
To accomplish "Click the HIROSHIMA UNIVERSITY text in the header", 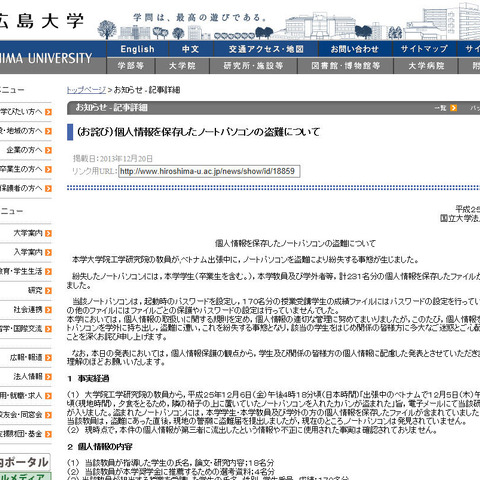I will 46,58.
